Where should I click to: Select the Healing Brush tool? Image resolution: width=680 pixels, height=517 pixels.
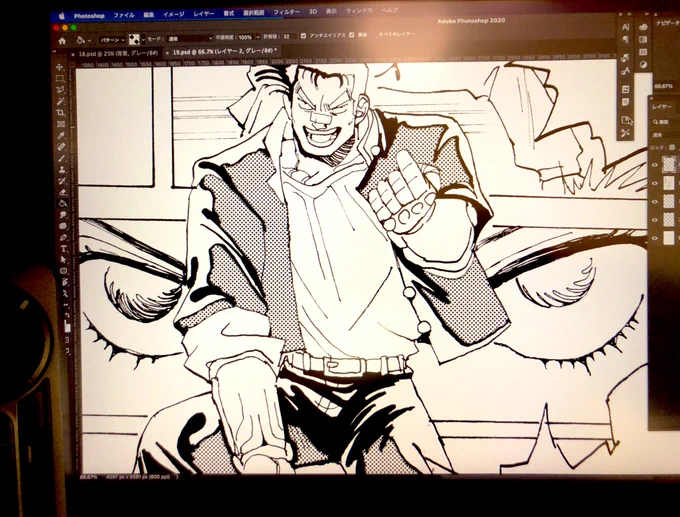[61, 147]
